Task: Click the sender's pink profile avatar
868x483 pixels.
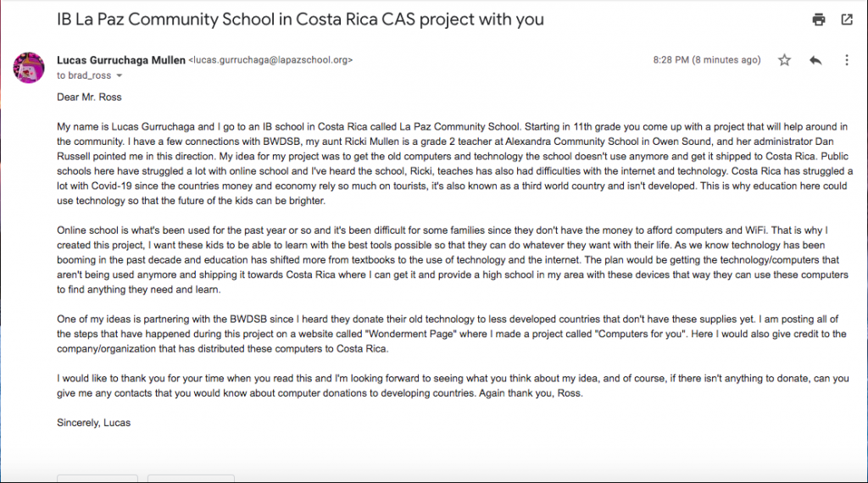Action: tap(30, 67)
